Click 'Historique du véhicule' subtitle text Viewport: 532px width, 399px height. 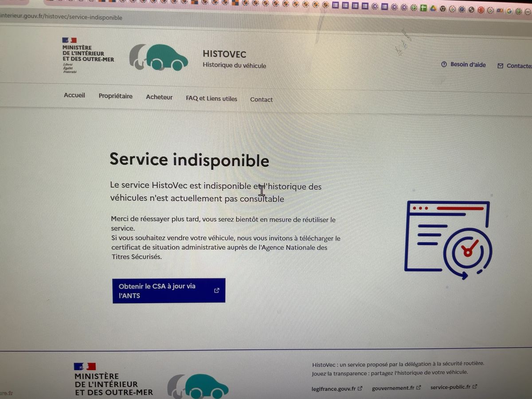tap(235, 66)
